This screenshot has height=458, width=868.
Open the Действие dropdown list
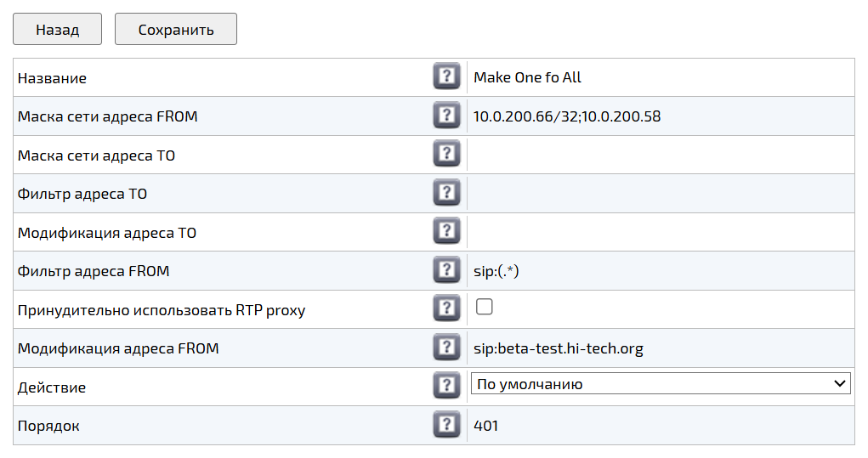click(x=661, y=385)
